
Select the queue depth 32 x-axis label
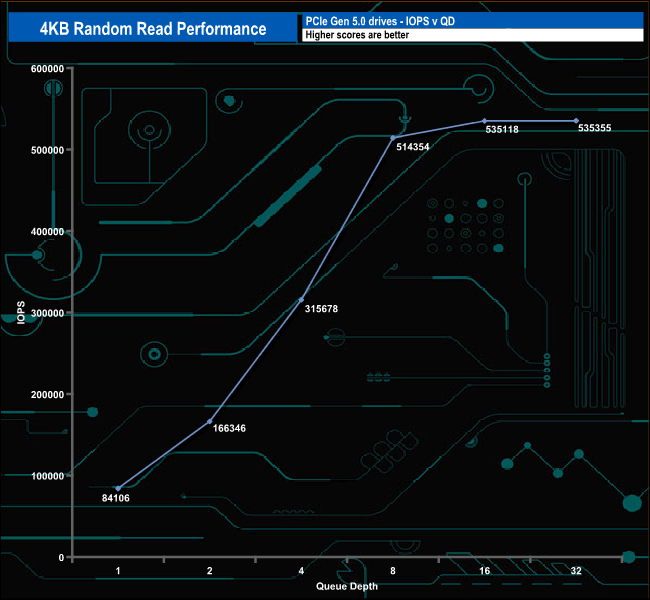pos(576,571)
